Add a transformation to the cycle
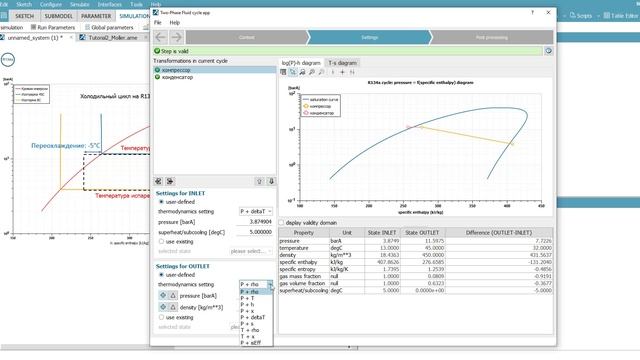This screenshot has height=360, width=640. coord(158,181)
